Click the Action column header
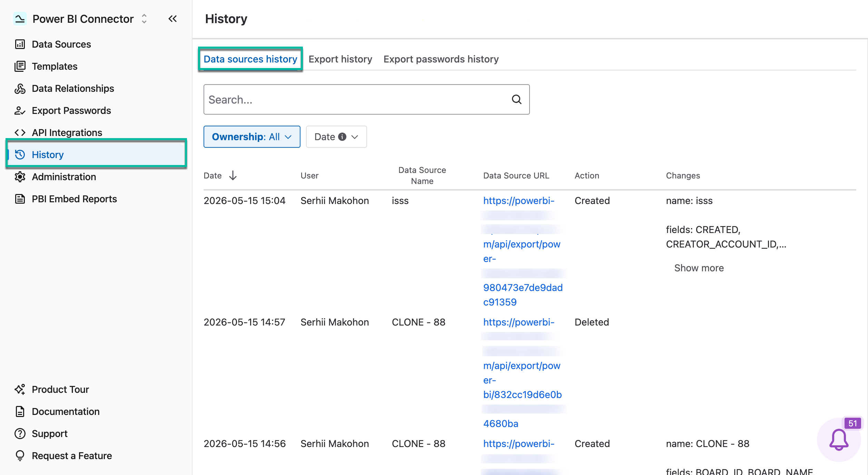Viewport: 868px width, 475px height. (586, 175)
